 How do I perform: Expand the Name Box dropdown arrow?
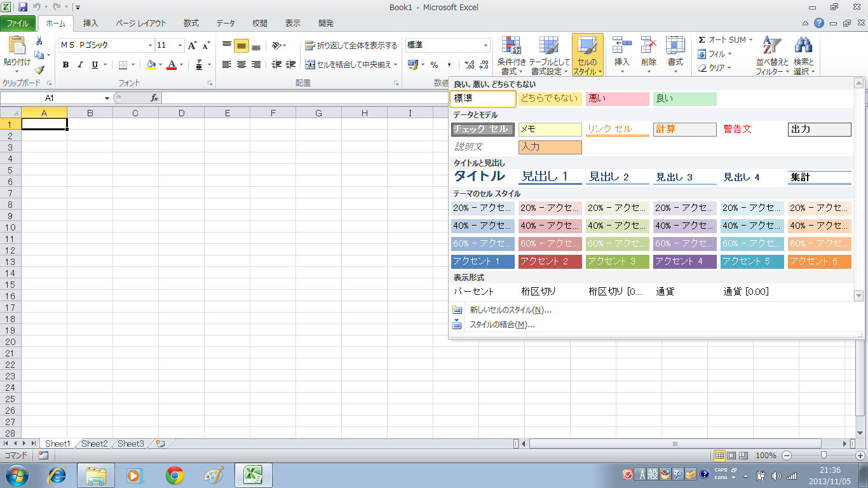point(107,98)
